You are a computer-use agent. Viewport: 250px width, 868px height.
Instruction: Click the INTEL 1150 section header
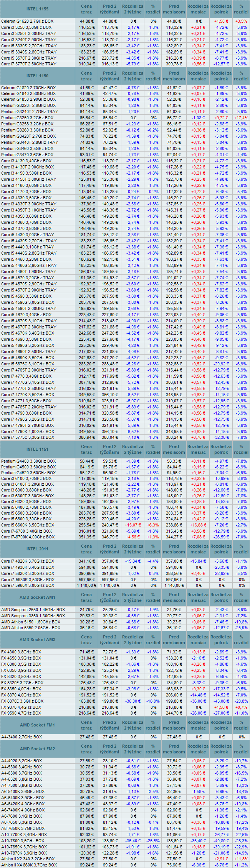[38, 76]
